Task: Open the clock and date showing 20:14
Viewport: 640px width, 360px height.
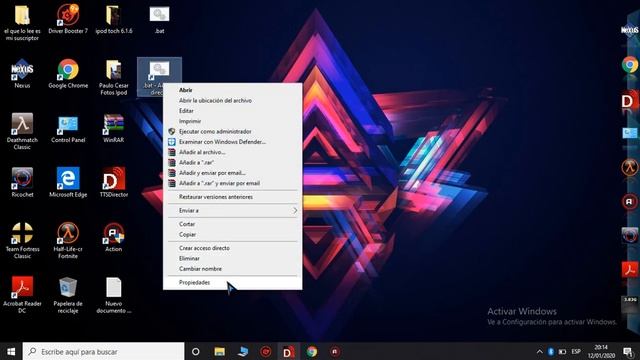Action: [x=601, y=351]
